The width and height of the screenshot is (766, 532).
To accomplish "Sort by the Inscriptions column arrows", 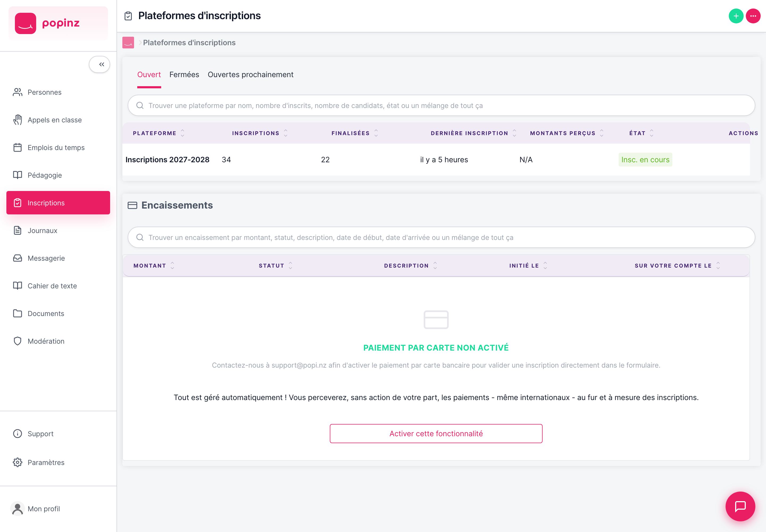I will 286,133.
